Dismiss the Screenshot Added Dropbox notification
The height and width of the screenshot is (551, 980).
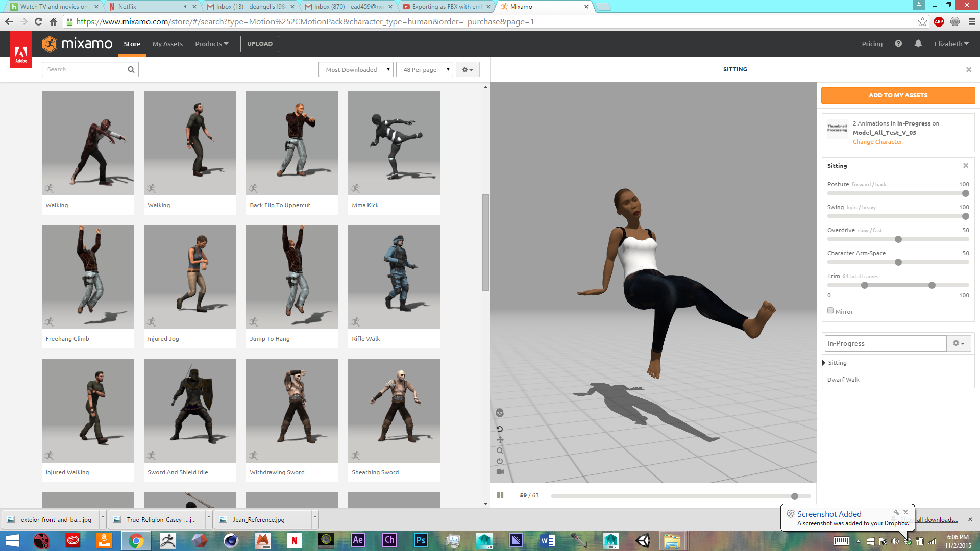point(906,512)
